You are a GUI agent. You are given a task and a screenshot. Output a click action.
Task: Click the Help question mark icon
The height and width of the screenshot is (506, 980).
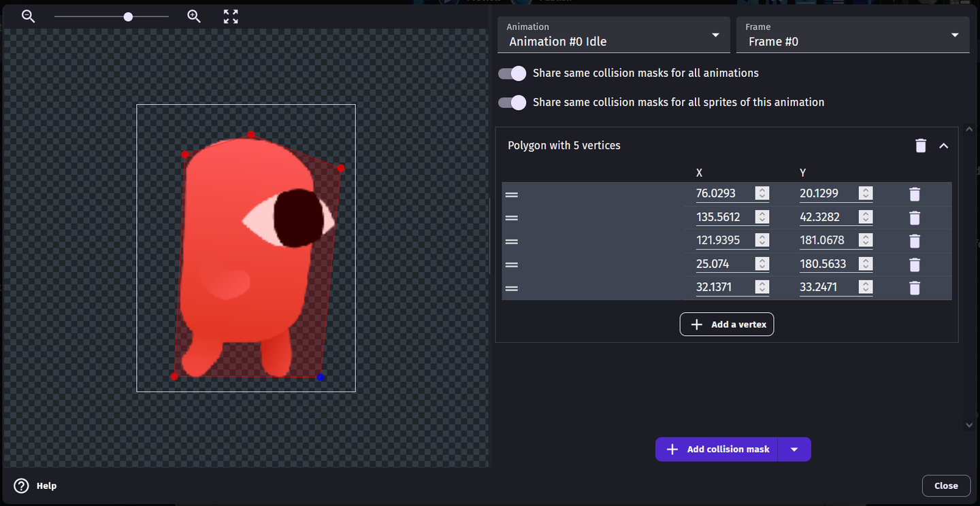pos(22,486)
